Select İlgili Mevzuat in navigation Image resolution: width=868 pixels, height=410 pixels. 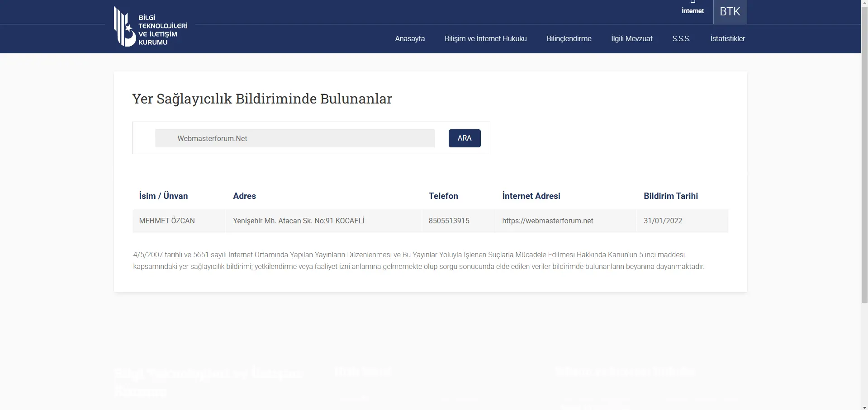point(631,39)
